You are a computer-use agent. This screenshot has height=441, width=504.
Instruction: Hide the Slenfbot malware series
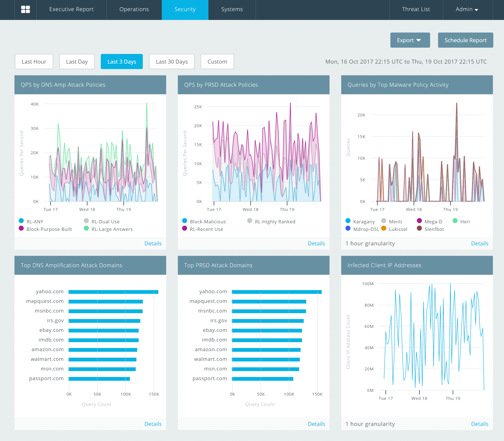pyautogui.click(x=419, y=228)
